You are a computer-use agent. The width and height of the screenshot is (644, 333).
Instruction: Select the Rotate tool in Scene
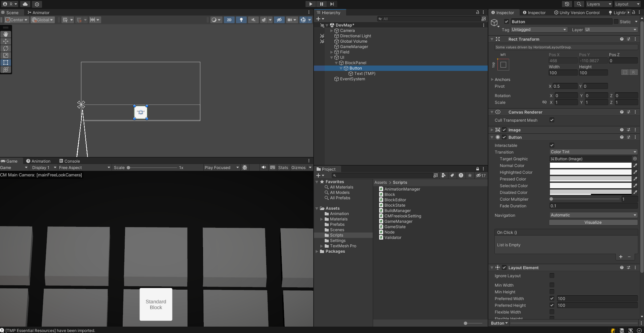(6, 48)
